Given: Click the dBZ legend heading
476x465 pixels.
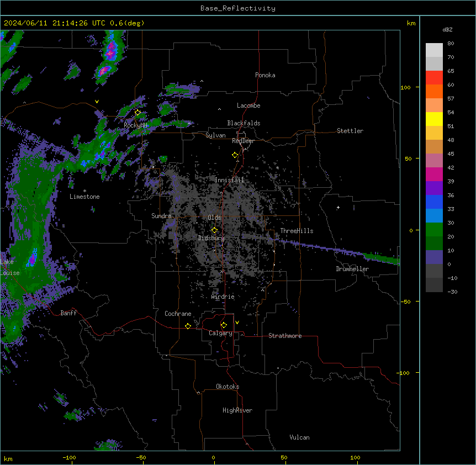Looking at the screenshot, I should [447, 29].
